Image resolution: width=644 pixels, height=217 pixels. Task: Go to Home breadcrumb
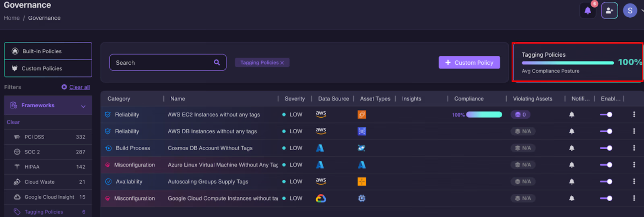pyautogui.click(x=12, y=18)
